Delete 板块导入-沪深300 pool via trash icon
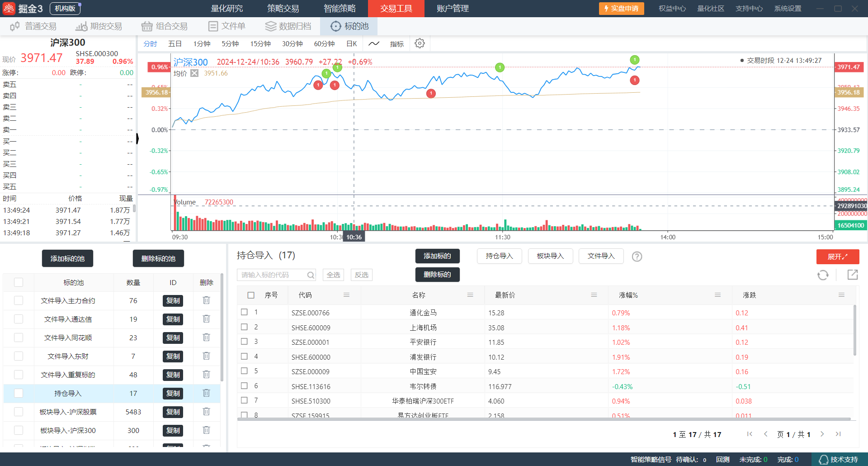Screen dimensions: 868x466 pos(206,430)
